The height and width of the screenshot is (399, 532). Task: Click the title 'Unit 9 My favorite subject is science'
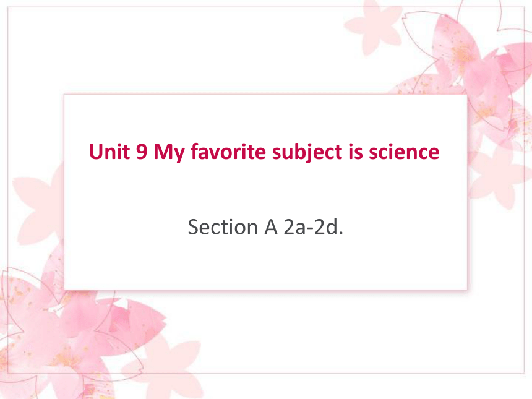click(264, 152)
